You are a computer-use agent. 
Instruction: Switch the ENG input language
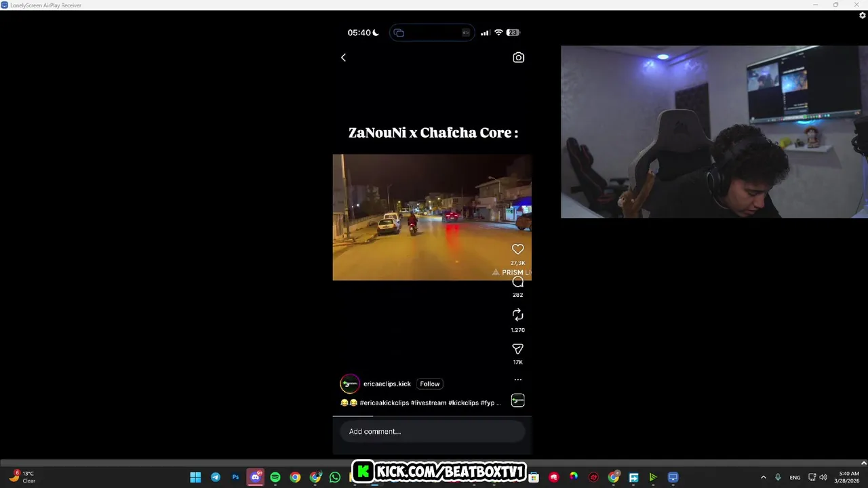point(795,477)
